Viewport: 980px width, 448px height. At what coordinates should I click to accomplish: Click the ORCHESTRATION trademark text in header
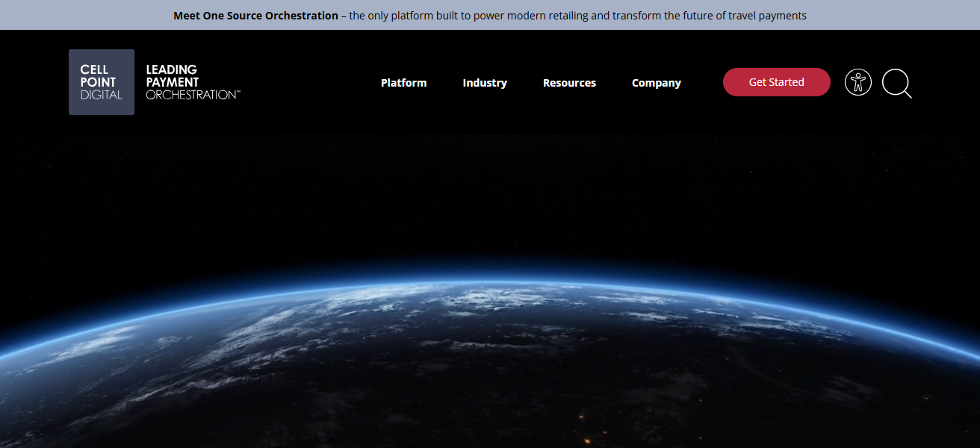(x=193, y=95)
